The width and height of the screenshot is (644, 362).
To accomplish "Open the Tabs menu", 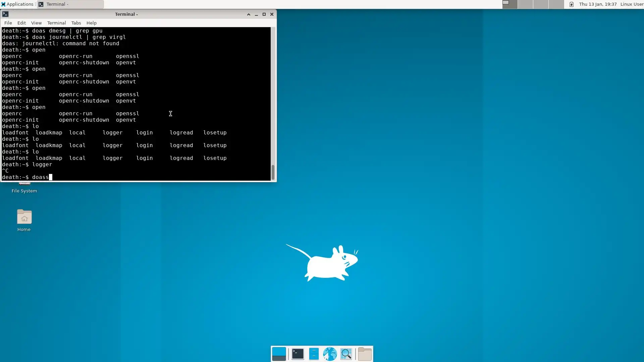I will pyautogui.click(x=76, y=23).
